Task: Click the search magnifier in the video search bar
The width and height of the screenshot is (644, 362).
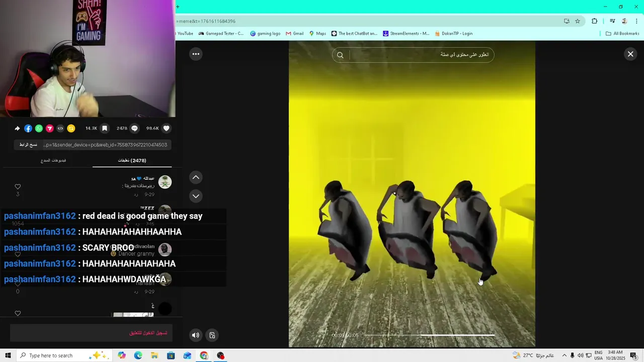Action: [340, 55]
